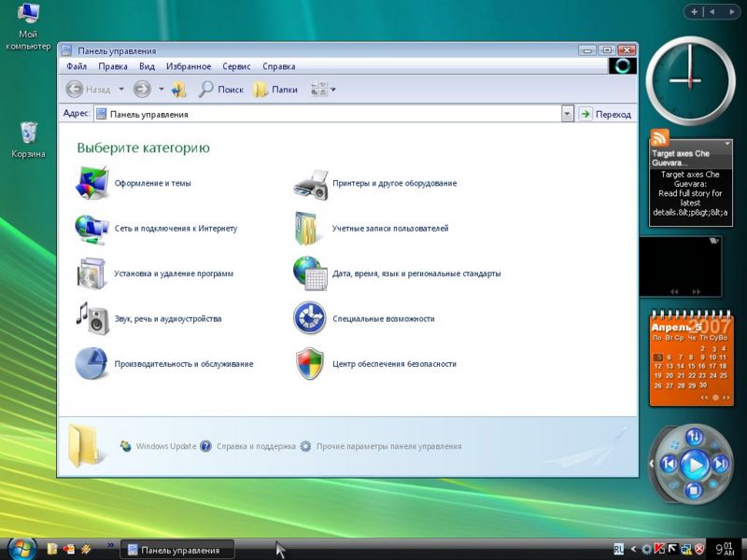Open the Вид menu
This screenshot has height=560, width=747.
(x=147, y=66)
